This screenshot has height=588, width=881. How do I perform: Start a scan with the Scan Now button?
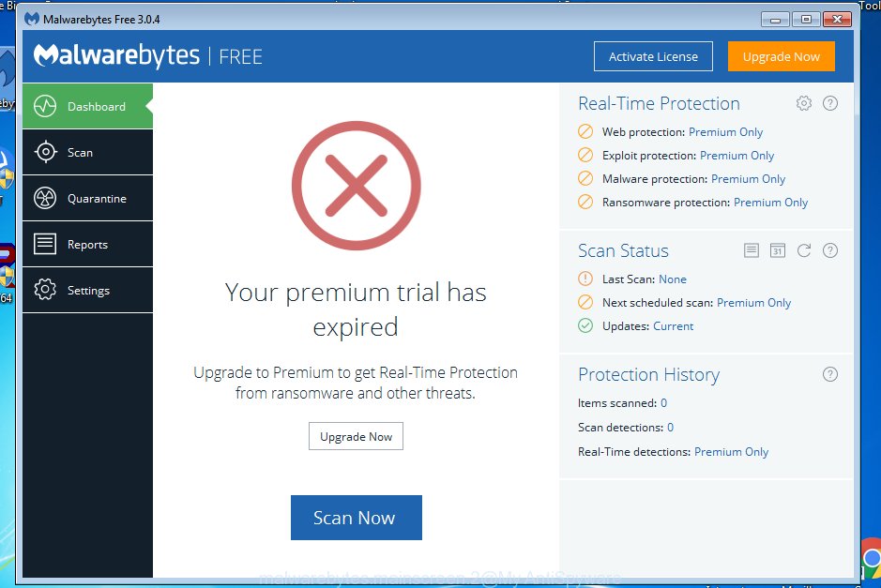(x=356, y=517)
